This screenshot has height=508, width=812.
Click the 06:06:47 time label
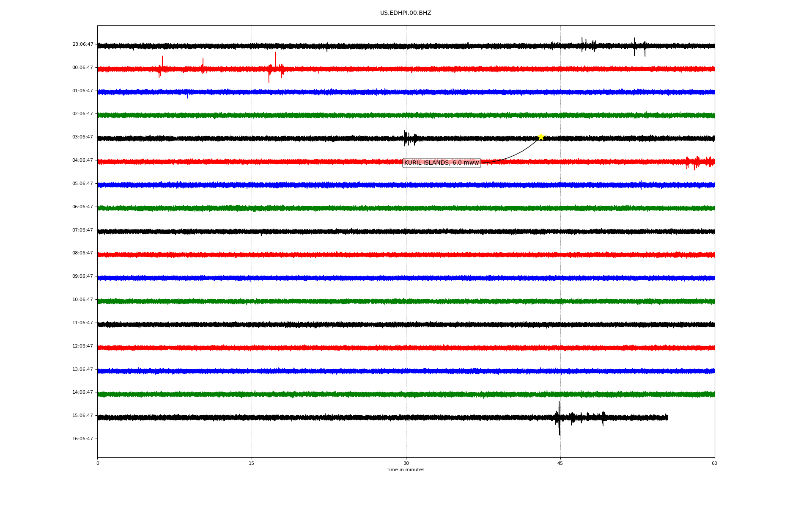(83, 207)
